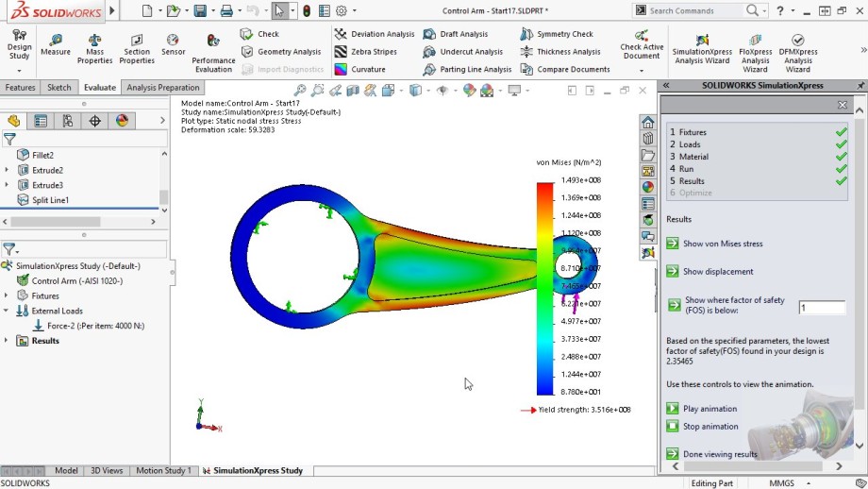
Task: Toggle the Fixtures step checkmark
Action: point(841,132)
